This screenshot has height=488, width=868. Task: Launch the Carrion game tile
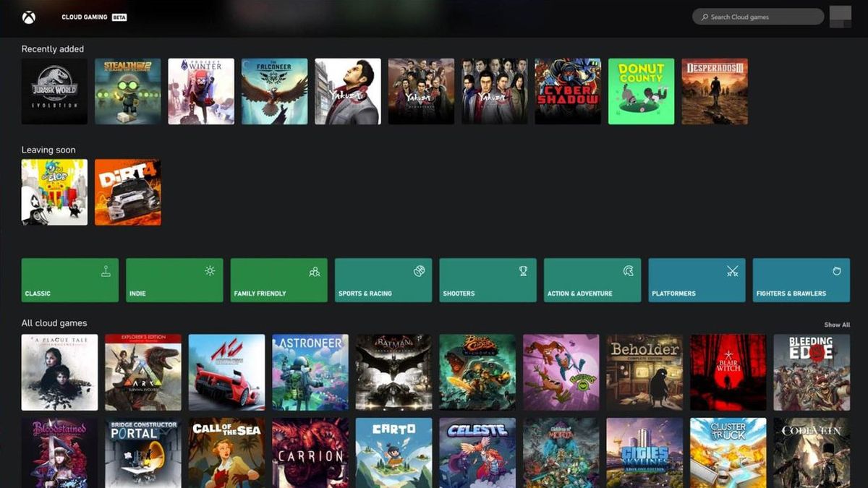click(310, 453)
